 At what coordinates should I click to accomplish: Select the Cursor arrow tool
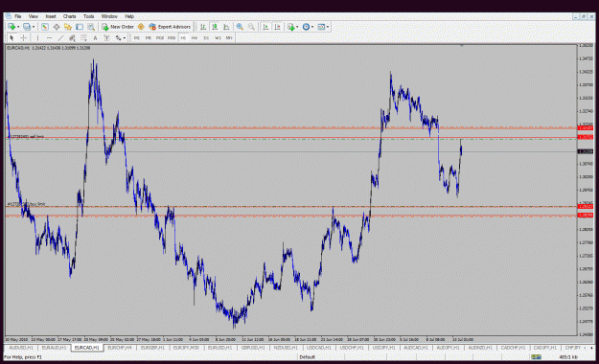[x=12, y=37]
